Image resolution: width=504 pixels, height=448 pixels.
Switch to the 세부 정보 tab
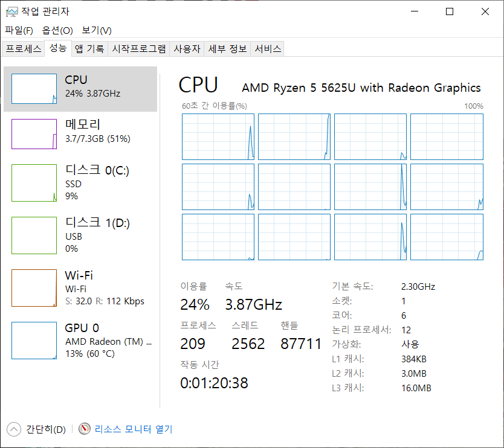click(x=227, y=49)
